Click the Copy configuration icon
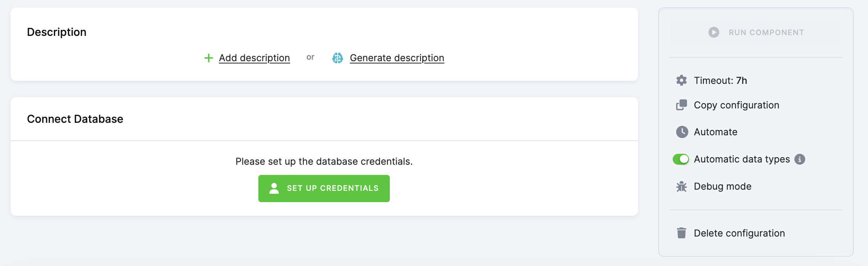 681,105
